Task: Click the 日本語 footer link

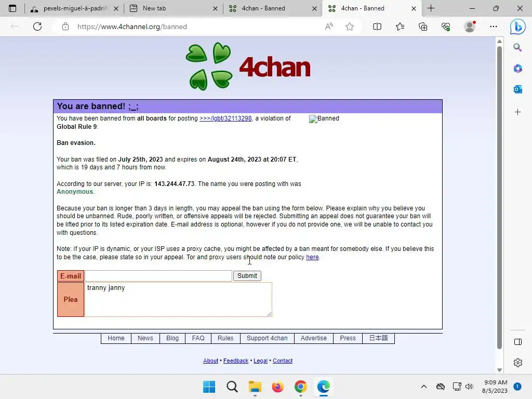Action: (378, 338)
